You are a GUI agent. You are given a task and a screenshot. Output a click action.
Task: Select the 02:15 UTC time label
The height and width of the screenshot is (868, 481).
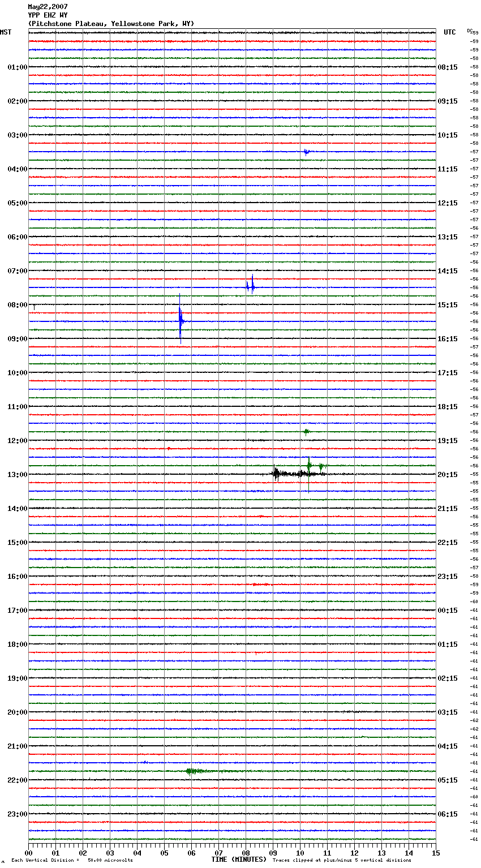click(x=448, y=678)
